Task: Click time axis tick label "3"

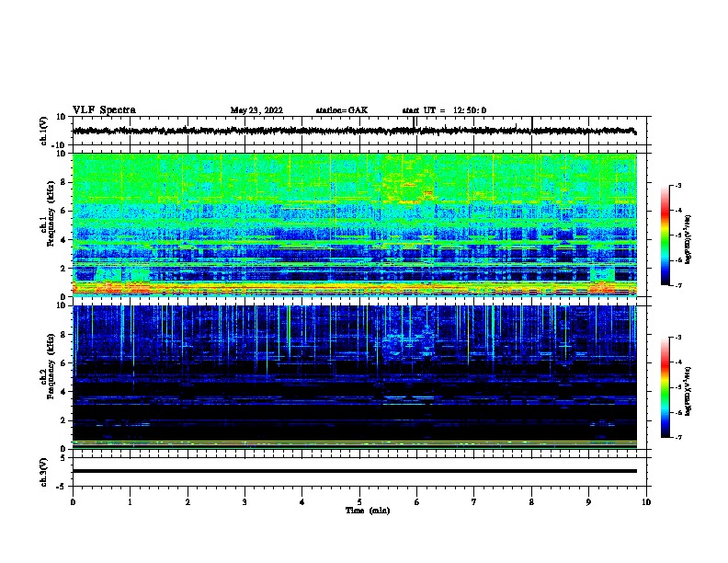Action: pos(245,502)
